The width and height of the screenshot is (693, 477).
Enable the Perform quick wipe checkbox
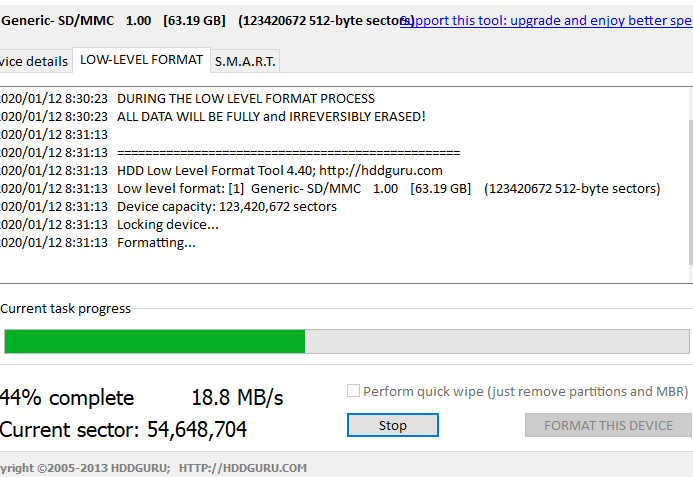click(x=353, y=391)
